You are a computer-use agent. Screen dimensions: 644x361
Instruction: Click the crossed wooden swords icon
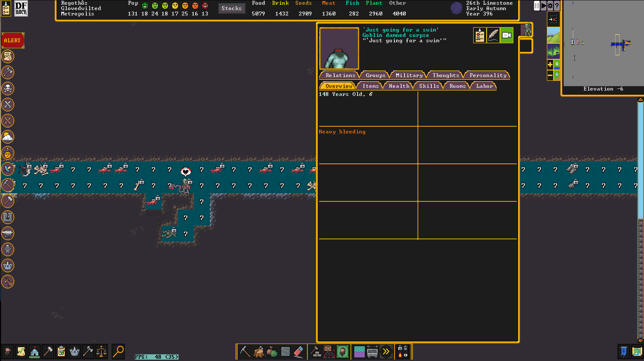pos(8,121)
